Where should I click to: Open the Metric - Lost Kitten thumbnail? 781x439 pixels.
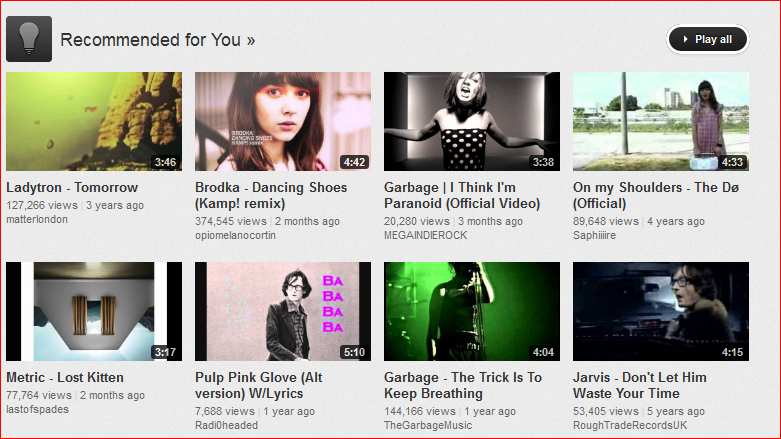tap(94, 311)
